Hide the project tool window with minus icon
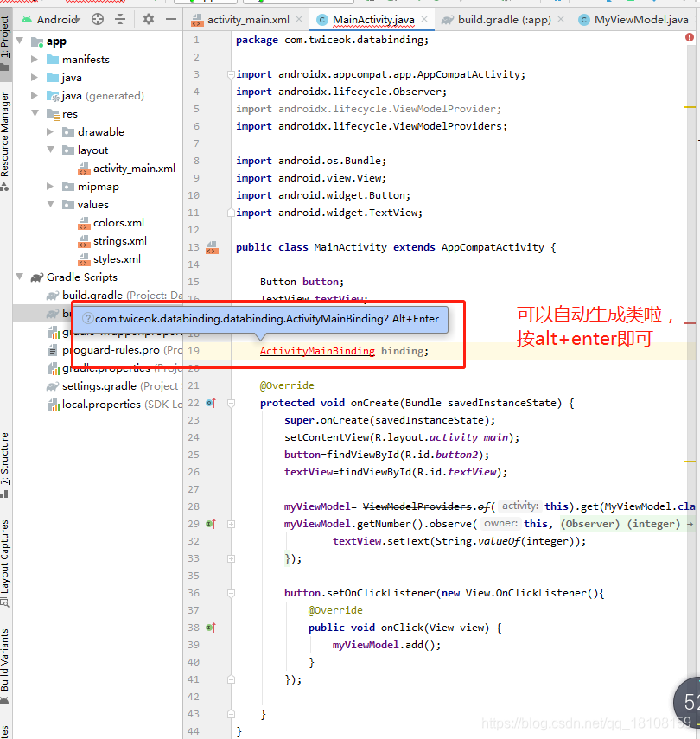Image resolution: width=700 pixels, height=739 pixels. click(x=171, y=19)
